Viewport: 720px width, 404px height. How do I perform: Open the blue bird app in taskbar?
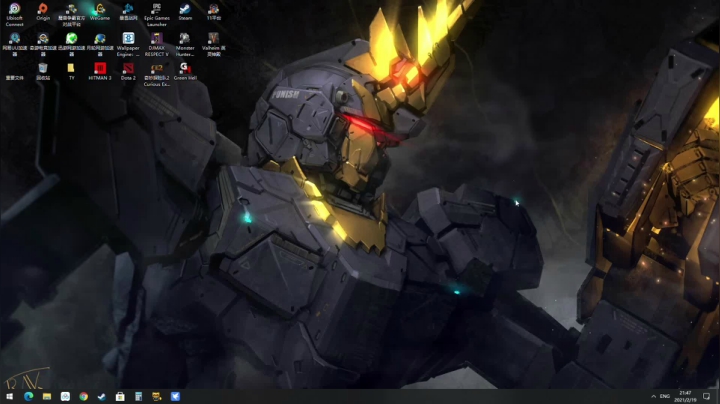[175, 396]
